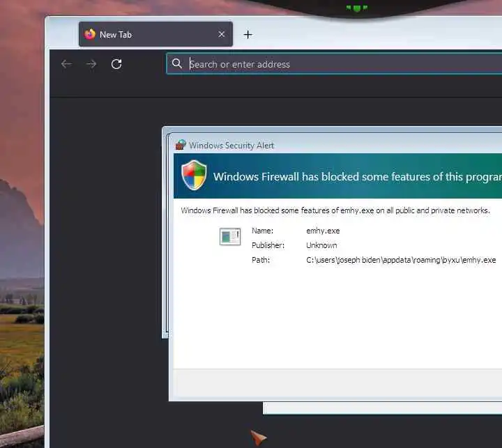502x448 pixels.
Task: Click the Publisher: label
Action: point(268,245)
